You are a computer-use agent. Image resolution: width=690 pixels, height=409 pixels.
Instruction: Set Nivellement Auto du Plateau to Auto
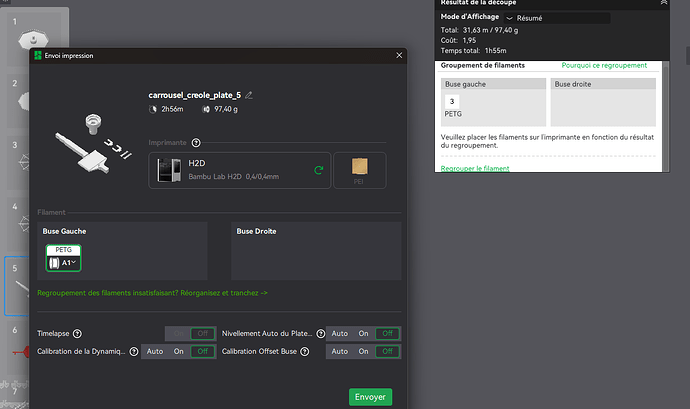pos(339,333)
